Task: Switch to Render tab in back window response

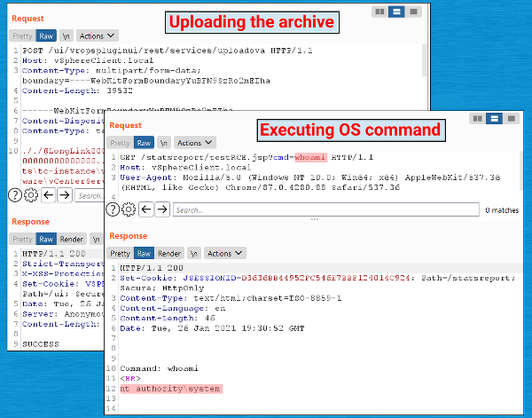Action: [x=72, y=239]
